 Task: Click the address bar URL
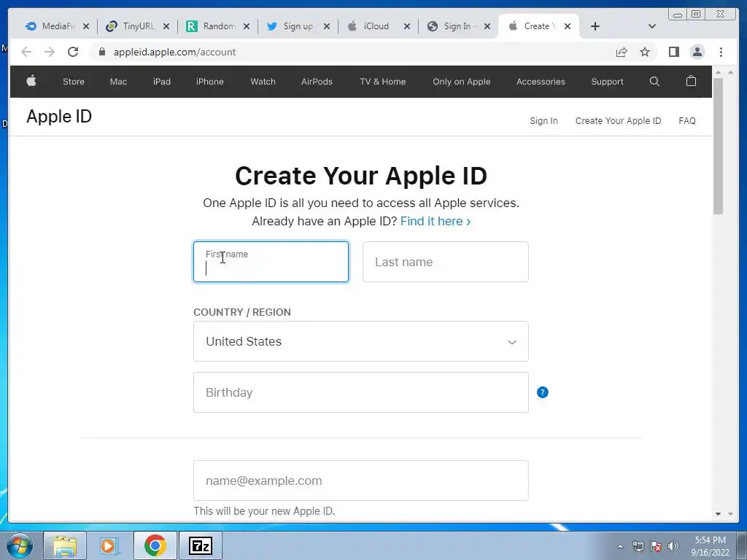(174, 52)
